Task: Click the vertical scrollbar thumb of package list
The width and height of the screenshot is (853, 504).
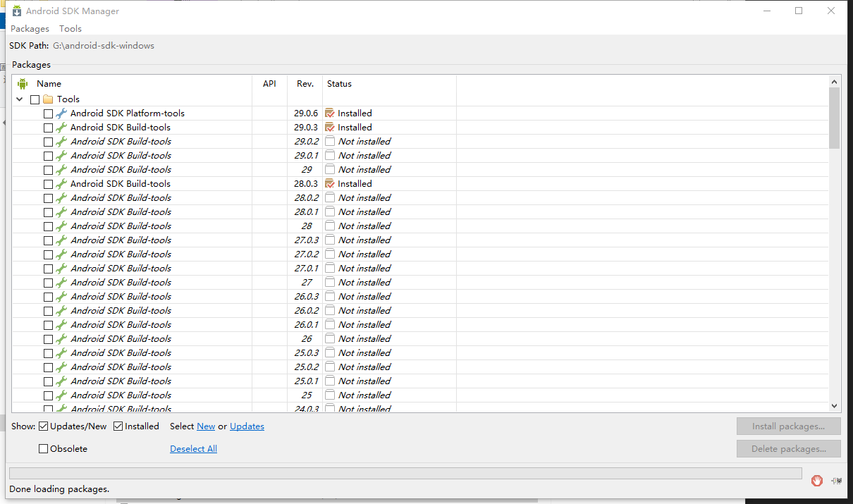Action: coord(835,118)
